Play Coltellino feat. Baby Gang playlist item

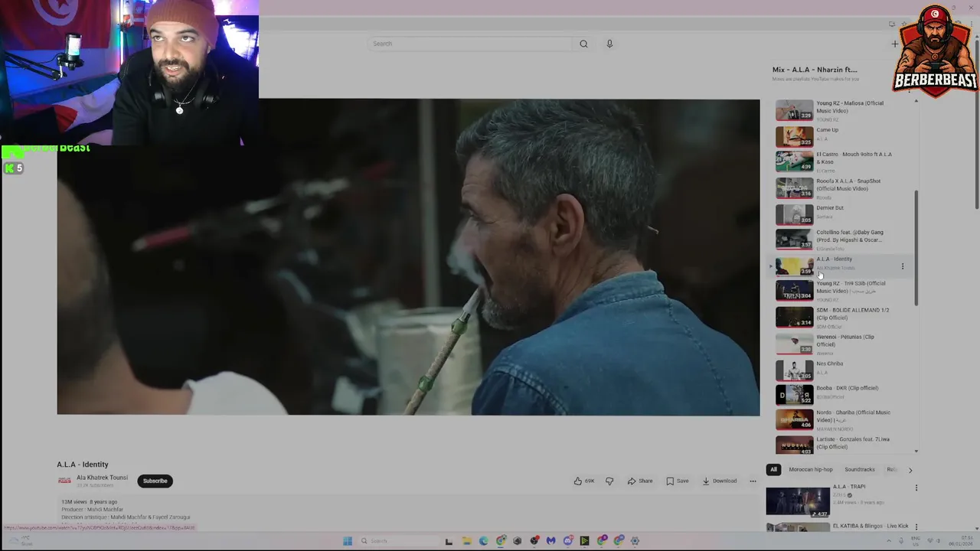point(842,240)
